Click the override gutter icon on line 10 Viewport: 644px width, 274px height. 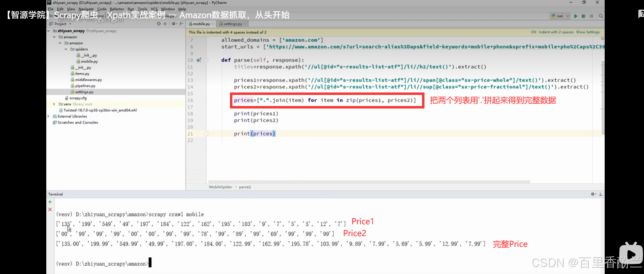[x=199, y=60]
